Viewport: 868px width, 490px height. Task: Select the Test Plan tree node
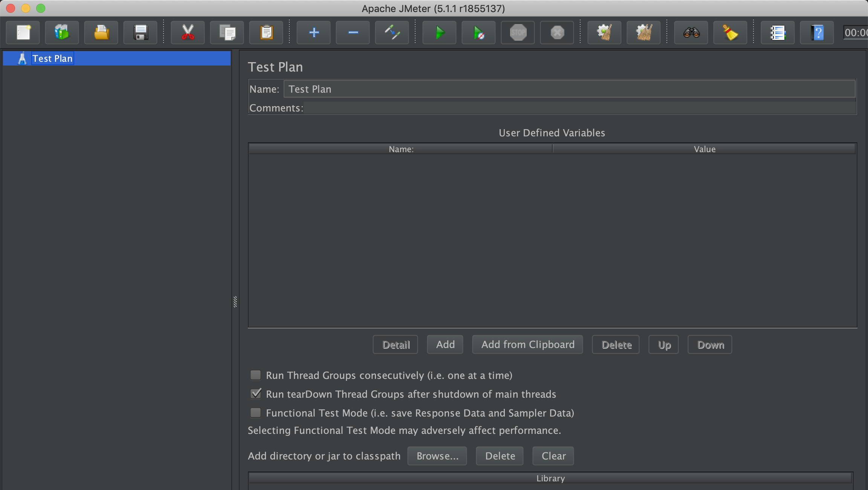(117, 58)
